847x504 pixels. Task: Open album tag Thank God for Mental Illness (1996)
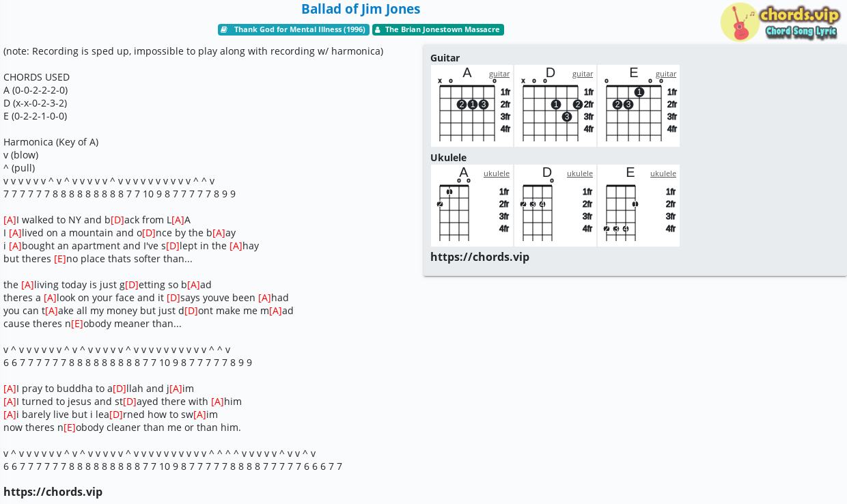pyautogui.click(x=294, y=30)
